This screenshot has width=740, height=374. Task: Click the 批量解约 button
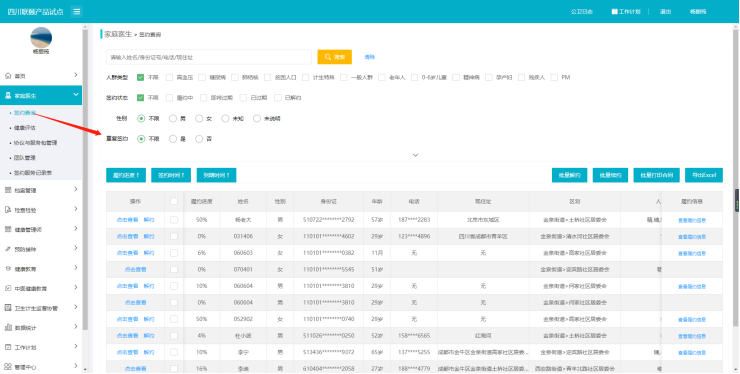(570, 175)
